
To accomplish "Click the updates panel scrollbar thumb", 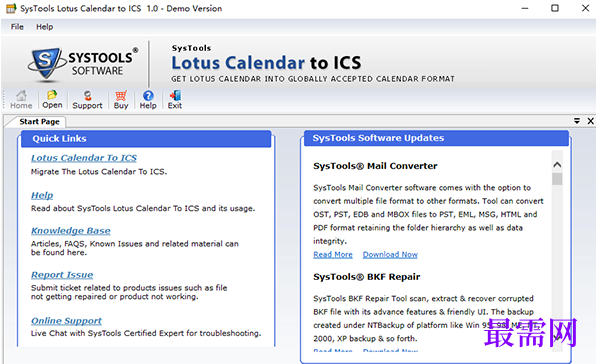I will [x=557, y=179].
